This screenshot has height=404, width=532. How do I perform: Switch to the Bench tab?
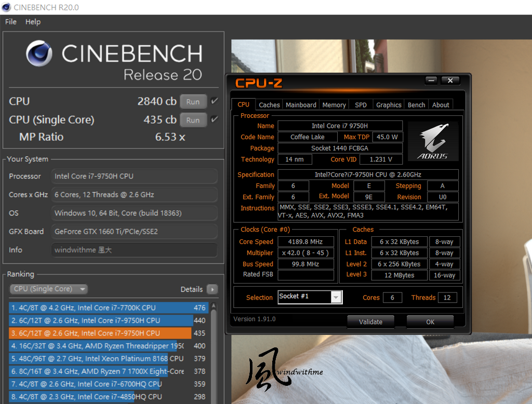pyautogui.click(x=416, y=105)
